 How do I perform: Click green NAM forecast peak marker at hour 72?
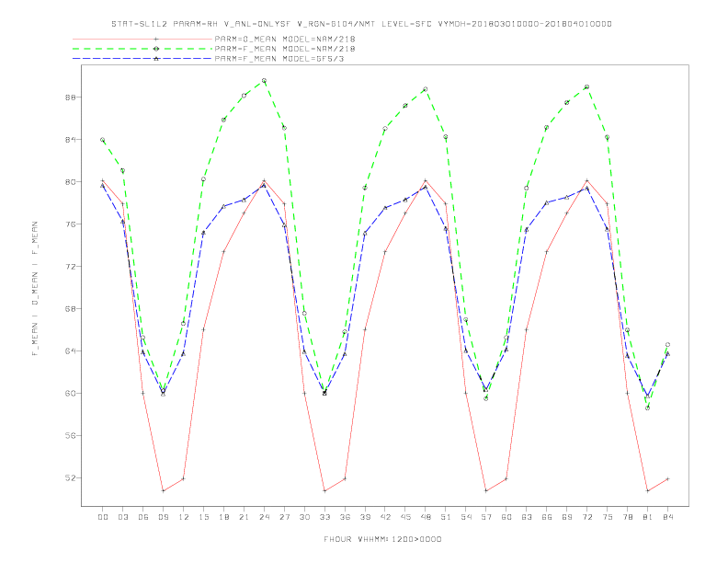click(x=586, y=86)
